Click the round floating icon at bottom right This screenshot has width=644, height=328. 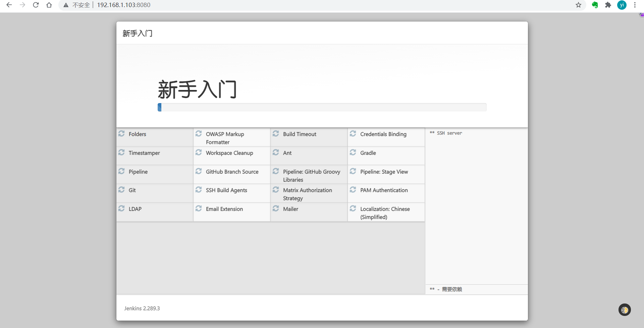click(625, 310)
